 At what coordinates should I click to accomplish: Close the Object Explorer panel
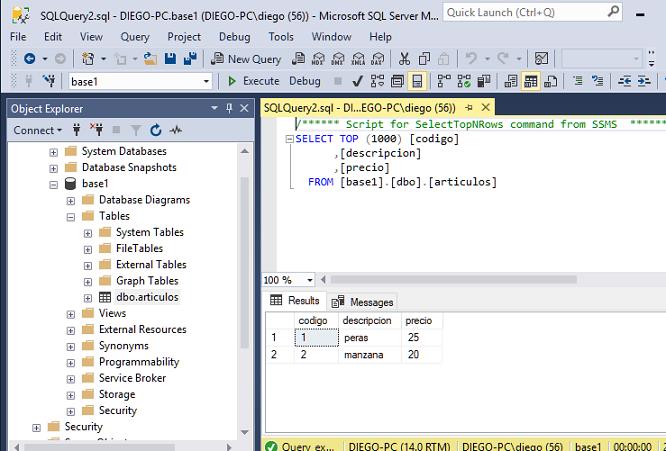(x=244, y=108)
